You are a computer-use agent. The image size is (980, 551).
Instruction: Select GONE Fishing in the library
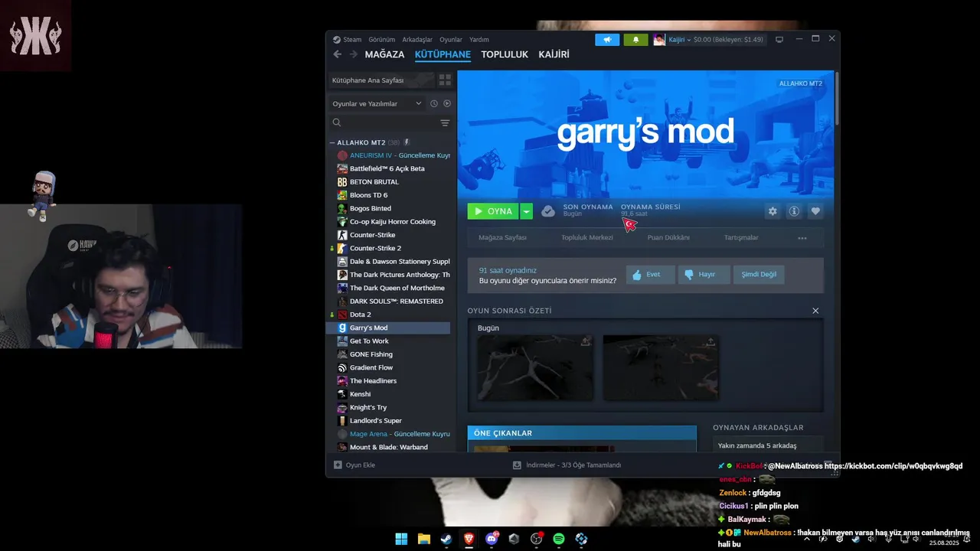coord(390,354)
